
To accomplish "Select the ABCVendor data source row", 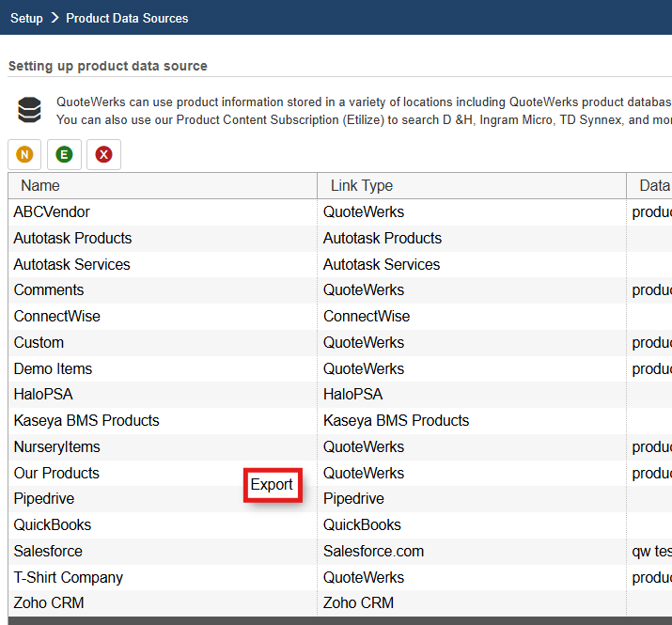I will click(x=52, y=212).
